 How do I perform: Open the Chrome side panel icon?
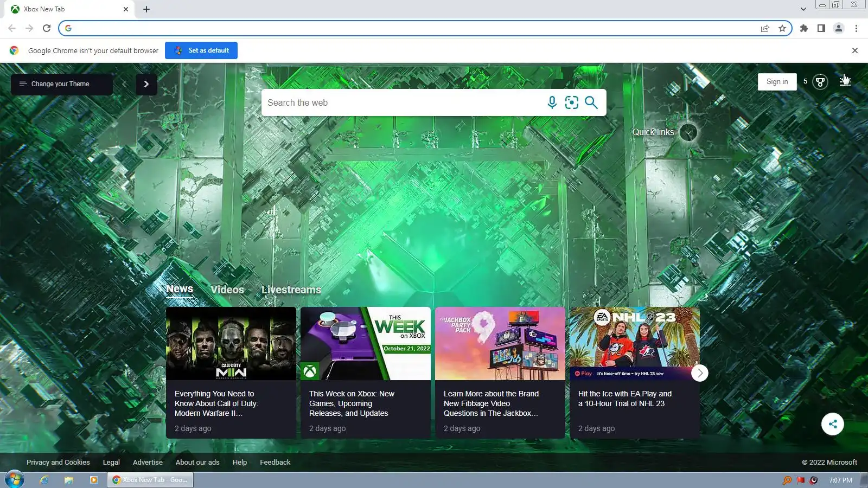pos(821,28)
